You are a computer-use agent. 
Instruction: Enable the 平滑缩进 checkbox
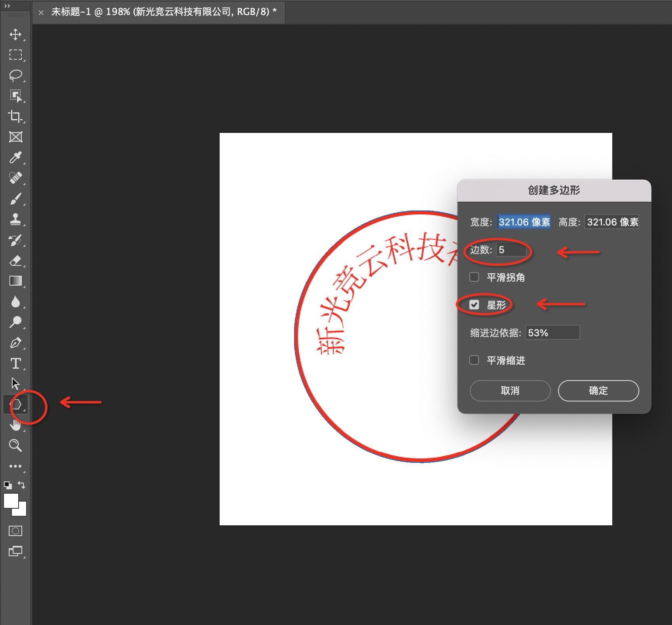(474, 360)
